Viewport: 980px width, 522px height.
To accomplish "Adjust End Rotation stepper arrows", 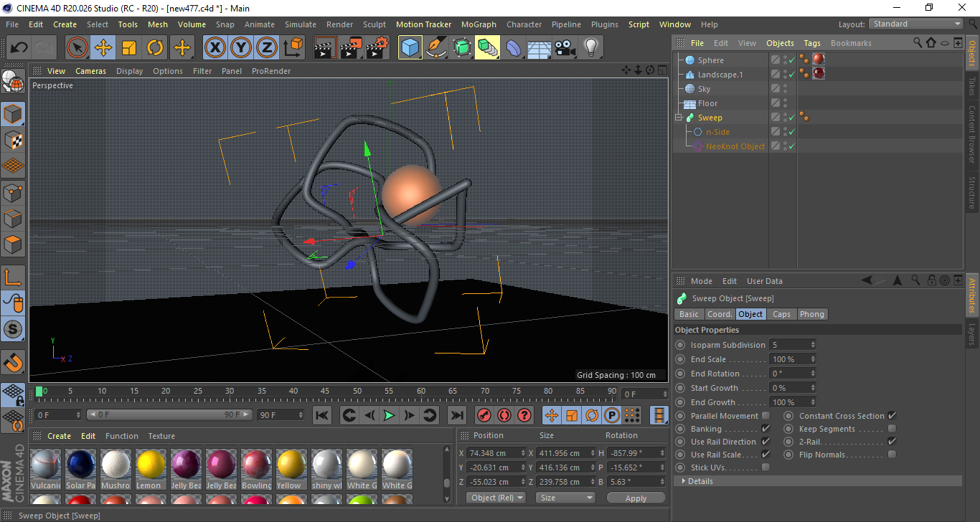I will 813,374.
